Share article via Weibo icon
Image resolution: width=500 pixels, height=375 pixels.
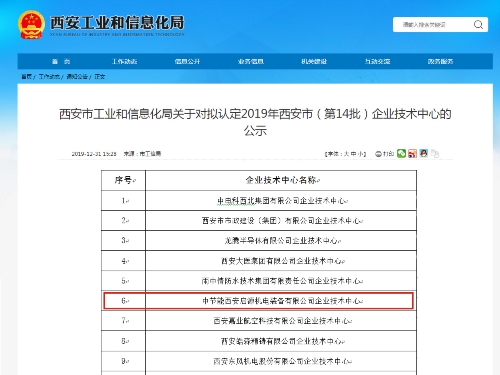[x=412, y=153]
